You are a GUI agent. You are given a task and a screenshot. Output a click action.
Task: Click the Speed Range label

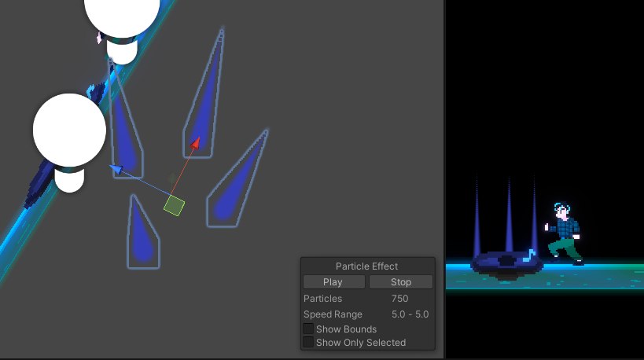(333, 314)
